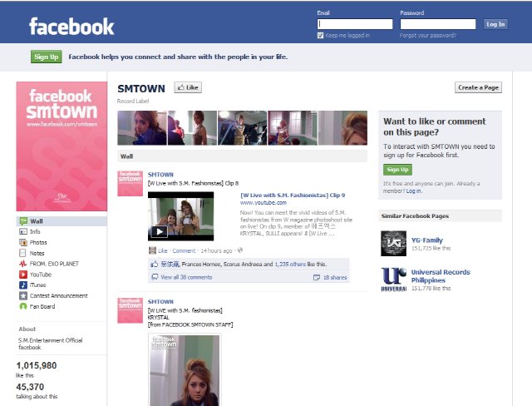Open the Contest Announcement tab
Image resolution: width=532 pixels, height=406 pixels.
pyautogui.click(x=59, y=295)
